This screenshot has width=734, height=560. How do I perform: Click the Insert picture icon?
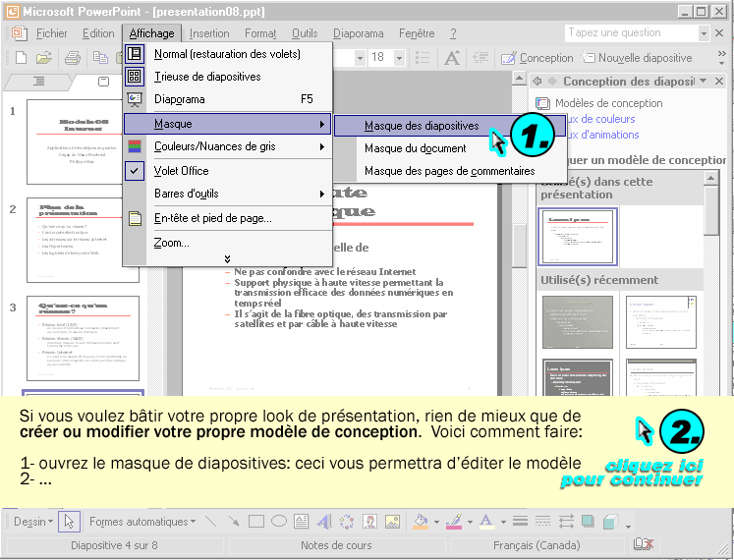[392, 521]
